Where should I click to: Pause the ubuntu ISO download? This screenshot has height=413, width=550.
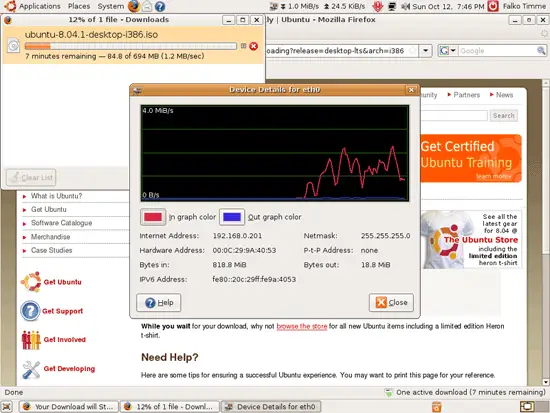(x=243, y=46)
